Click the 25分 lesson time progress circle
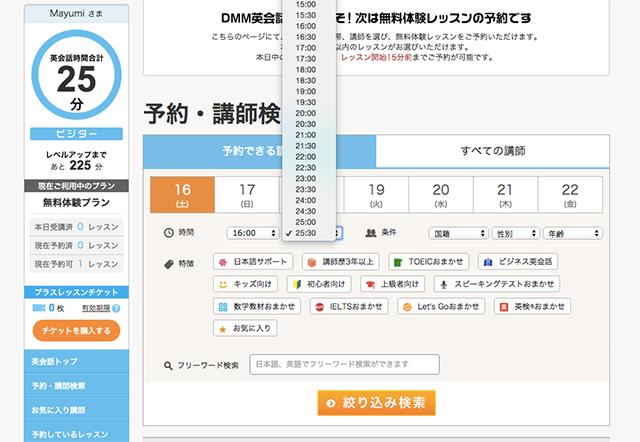 point(76,75)
